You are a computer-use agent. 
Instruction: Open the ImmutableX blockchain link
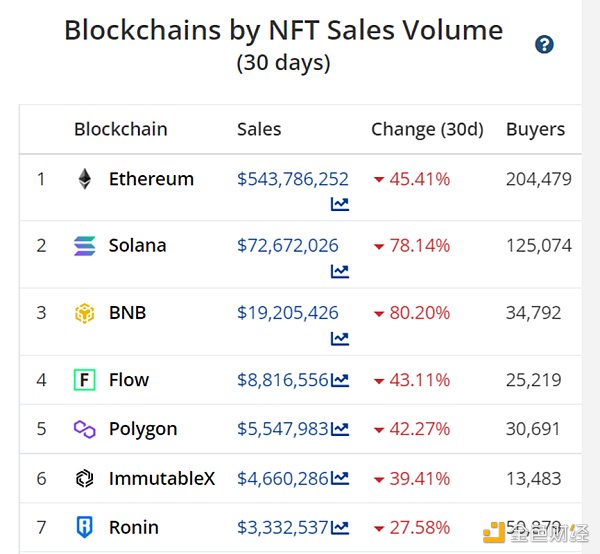point(161,478)
